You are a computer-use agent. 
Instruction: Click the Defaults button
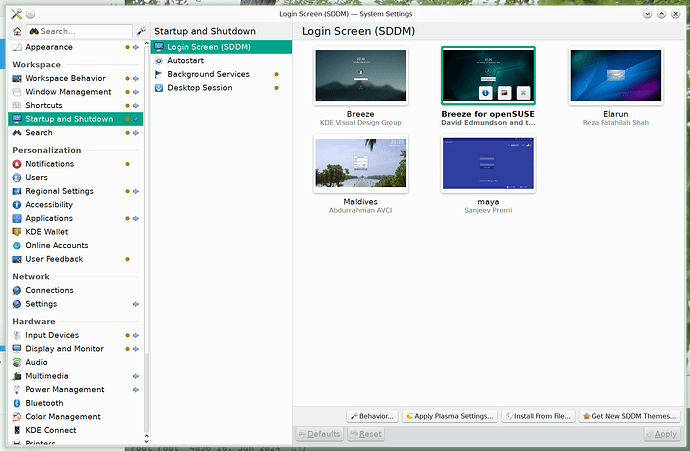[x=320, y=434]
